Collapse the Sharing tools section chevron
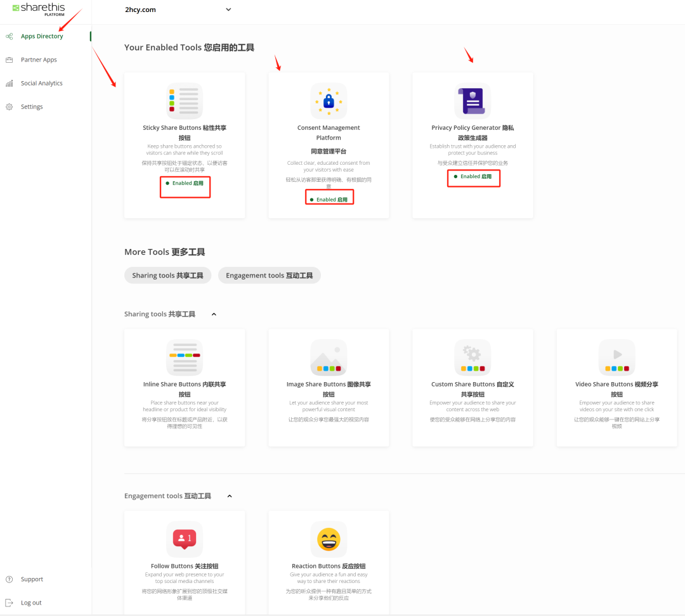The height and width of the screenshot is (616, 685). pos(214,314)
